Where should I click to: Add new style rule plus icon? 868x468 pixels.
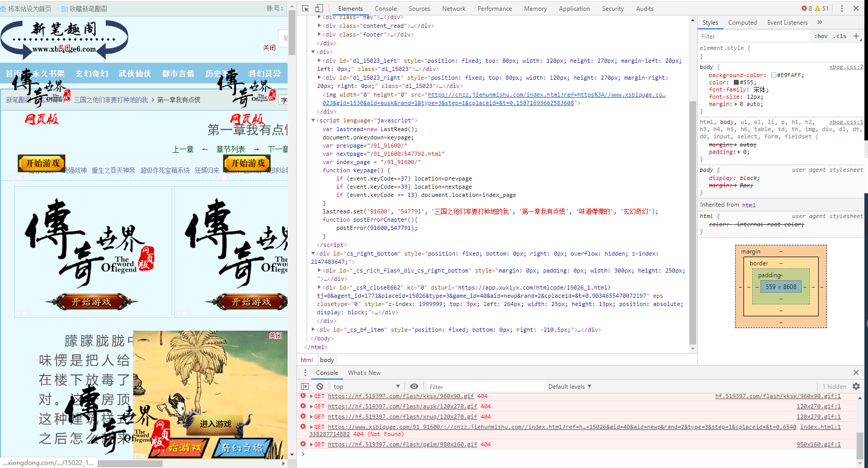point(856,36)
